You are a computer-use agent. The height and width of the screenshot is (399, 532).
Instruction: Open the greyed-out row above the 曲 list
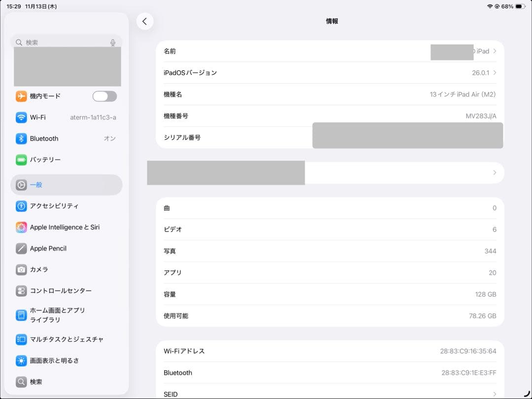point(325,172)
